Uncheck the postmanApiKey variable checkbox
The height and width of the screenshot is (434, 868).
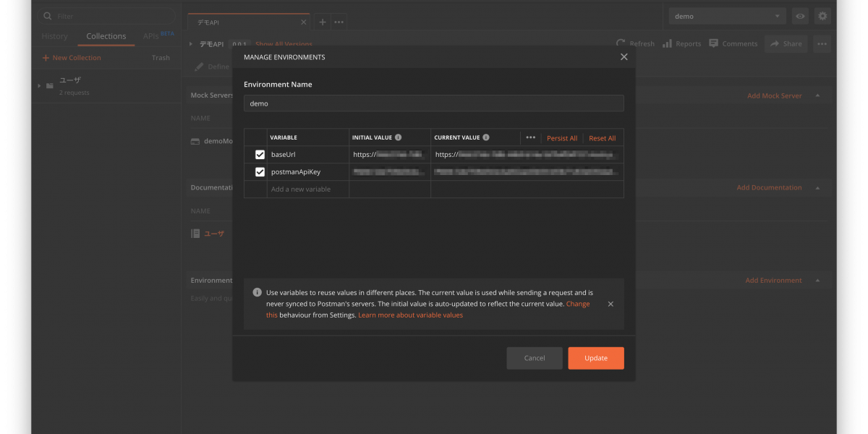click(x=260, y=172)
